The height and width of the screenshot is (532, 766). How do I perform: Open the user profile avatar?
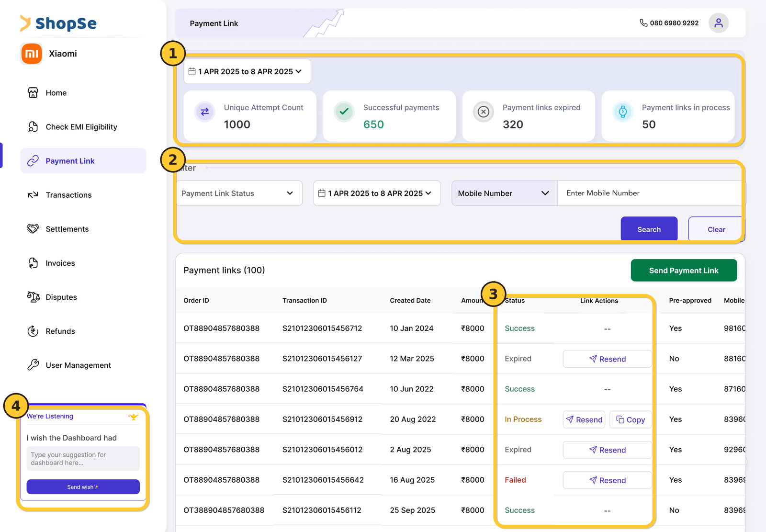point(719,23)
